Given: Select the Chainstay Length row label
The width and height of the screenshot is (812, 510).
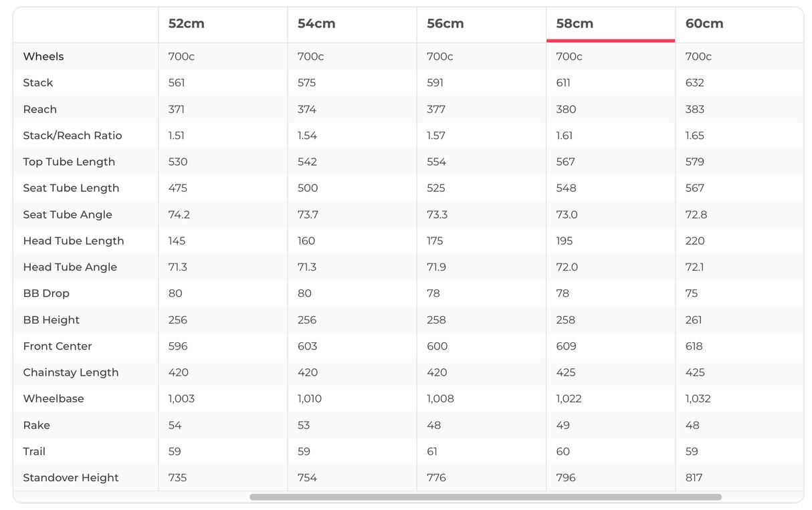Looking at the screenshot, I should [x=71, y=373].
